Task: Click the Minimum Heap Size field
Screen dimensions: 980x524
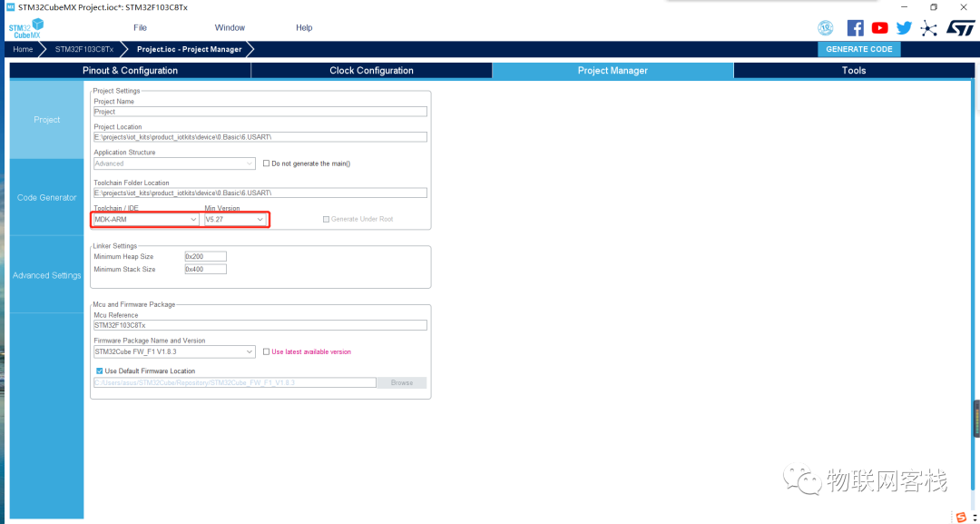Action: click(206, 257)
